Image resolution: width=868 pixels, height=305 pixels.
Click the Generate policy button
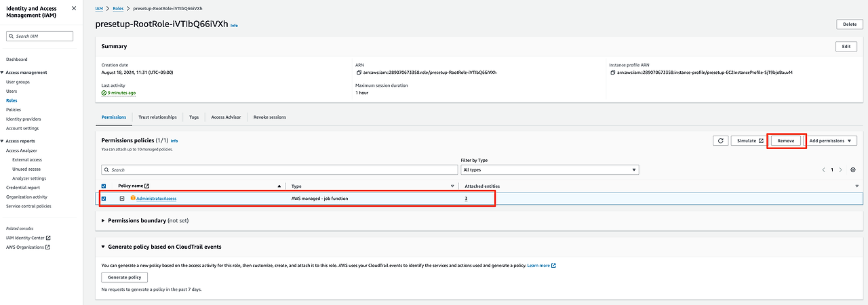[x=125, y=277]
